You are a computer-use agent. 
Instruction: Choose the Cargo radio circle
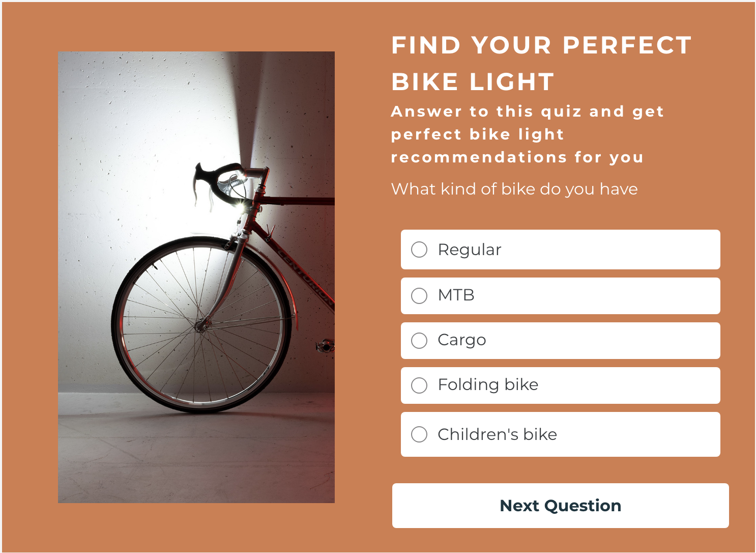coord(419,341)
